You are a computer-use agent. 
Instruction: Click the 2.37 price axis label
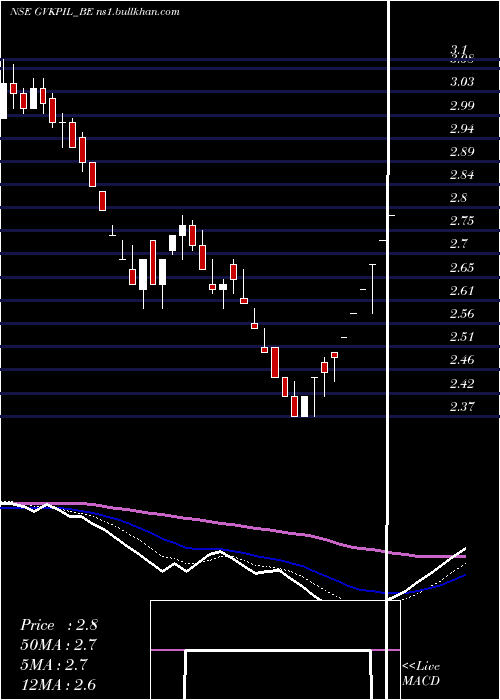(462, 406)
